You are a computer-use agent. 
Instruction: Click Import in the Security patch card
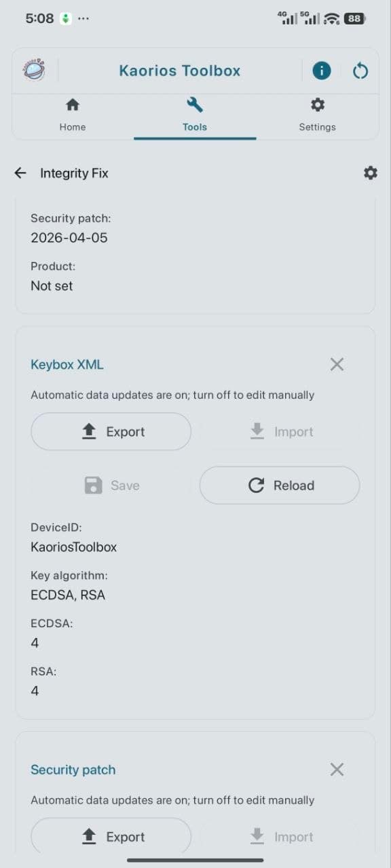point(280,836)
